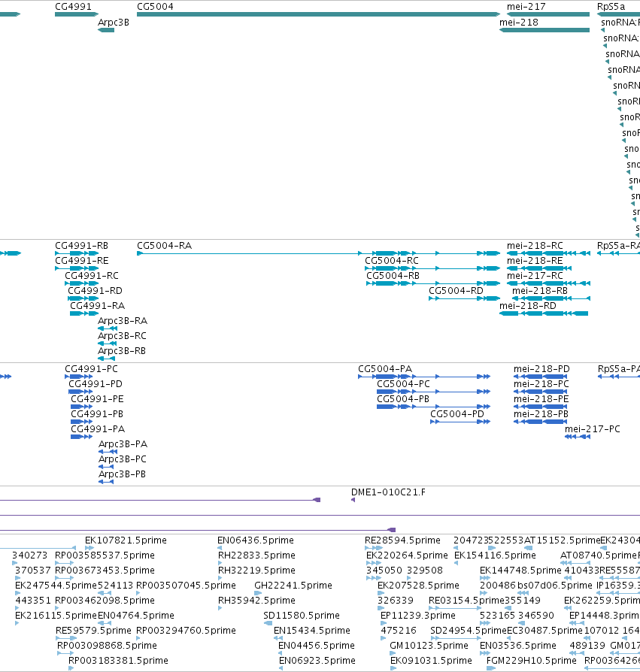Select transcript CG5004-RC

point(391,261)
